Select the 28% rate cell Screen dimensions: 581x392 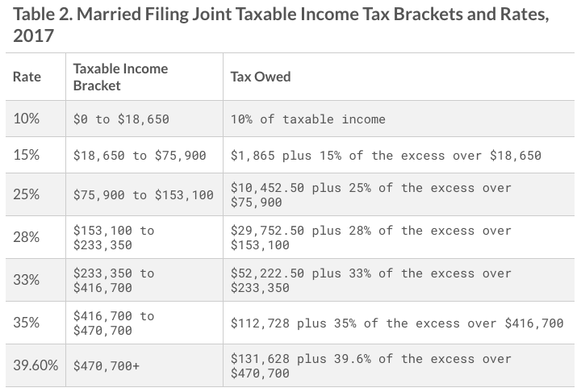click(x=27, y=237)
